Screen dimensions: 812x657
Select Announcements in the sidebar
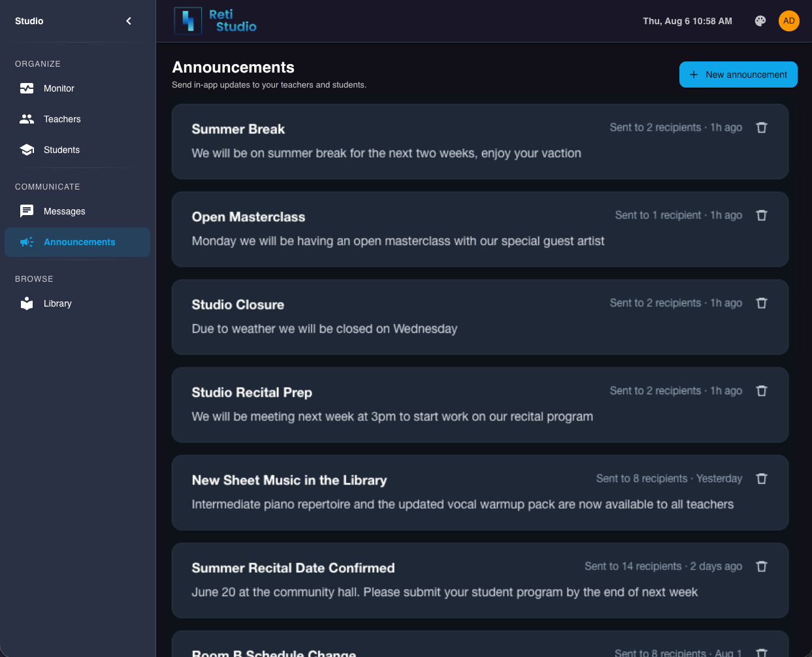click(x=77, y=242)
